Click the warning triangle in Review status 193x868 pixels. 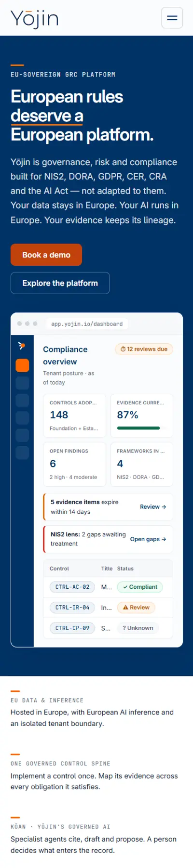125,608
